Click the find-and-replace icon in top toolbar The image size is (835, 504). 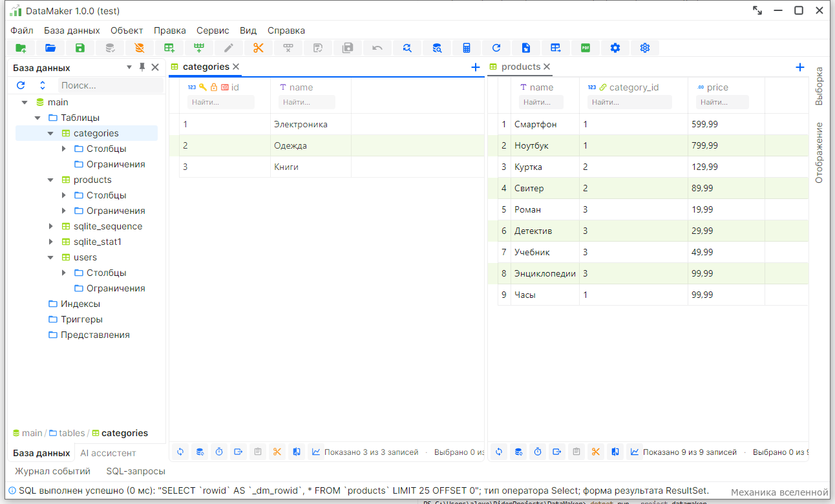(407, 48)
